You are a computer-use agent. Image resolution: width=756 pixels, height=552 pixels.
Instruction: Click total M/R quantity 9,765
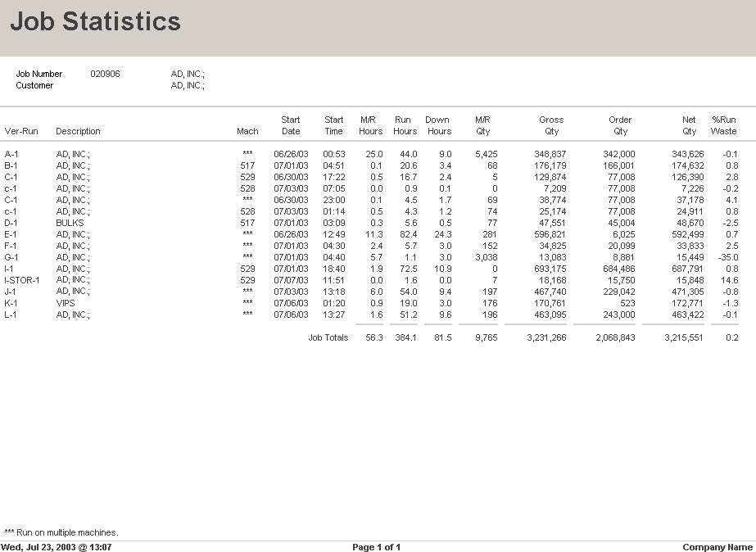pyautogui.click(x=486, y=337)
